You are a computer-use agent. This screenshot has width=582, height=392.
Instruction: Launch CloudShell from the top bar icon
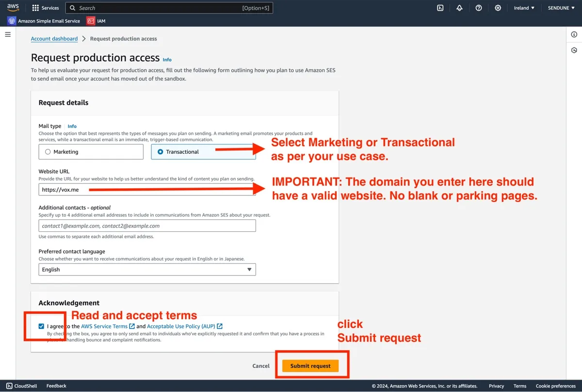tap(440, 8)
